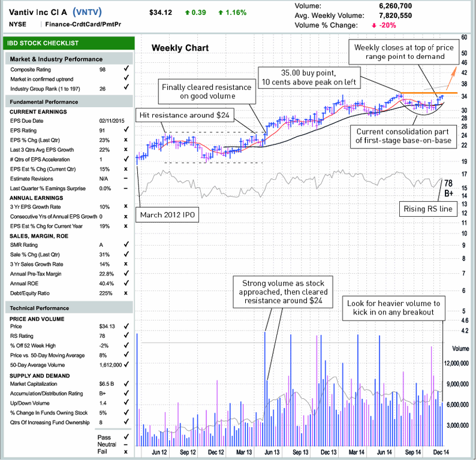Click the Avg. Weekly Volume value 7,820,550
The image size is (476, 460).
click(395, 16)
